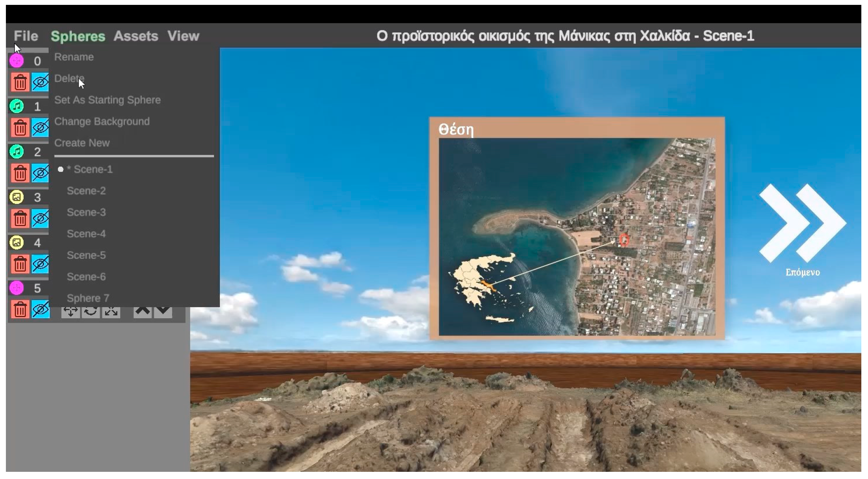
Task: Click the magenta circle of asset 0
Action: [x=16, y=61]
